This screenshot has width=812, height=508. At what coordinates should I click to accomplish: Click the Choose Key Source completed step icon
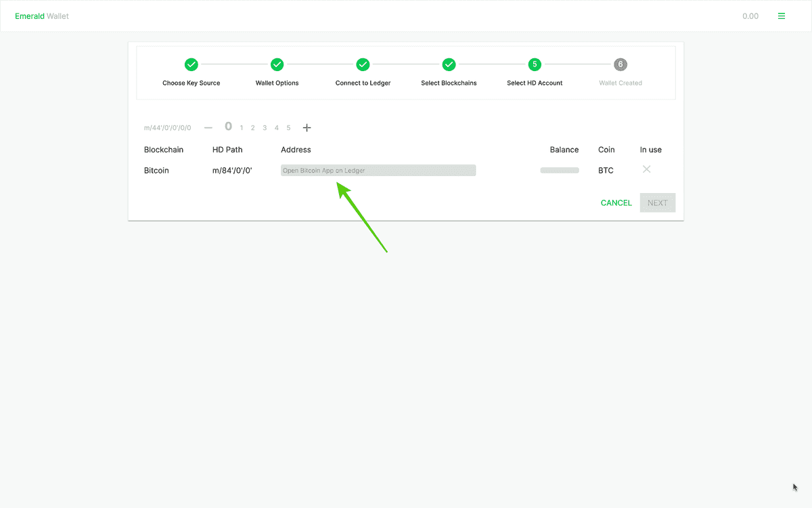191,64
